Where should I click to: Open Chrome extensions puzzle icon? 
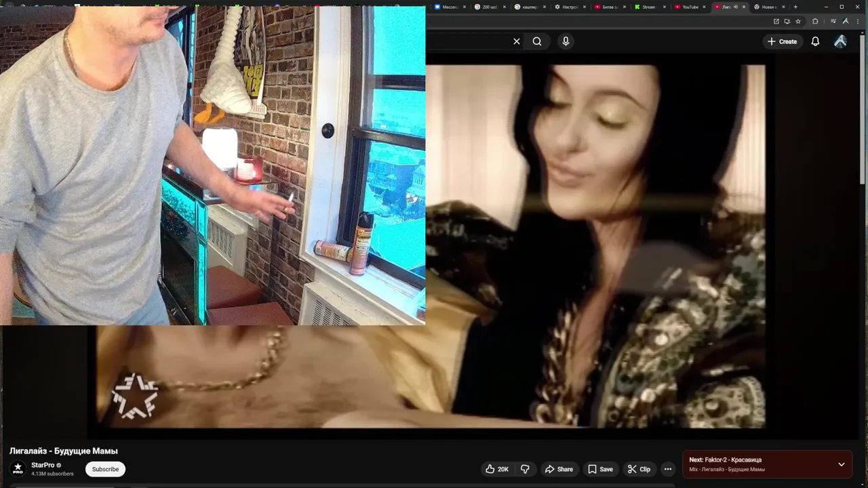coord(815,21)
